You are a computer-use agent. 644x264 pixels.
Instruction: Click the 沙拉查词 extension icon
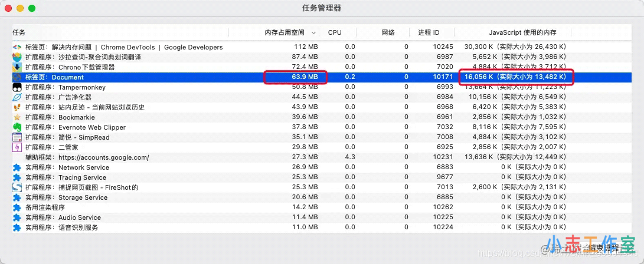(17, 57)
